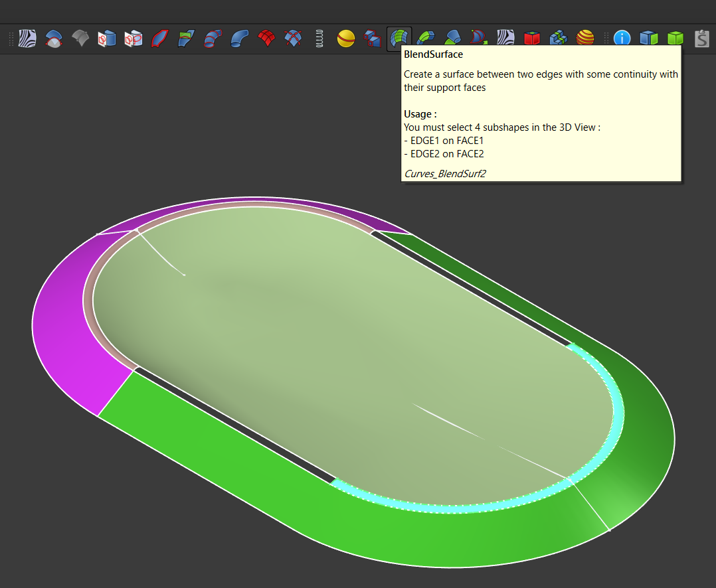Click the gray curved surface icon
This screenshot has width=716, height=588.
80,38
